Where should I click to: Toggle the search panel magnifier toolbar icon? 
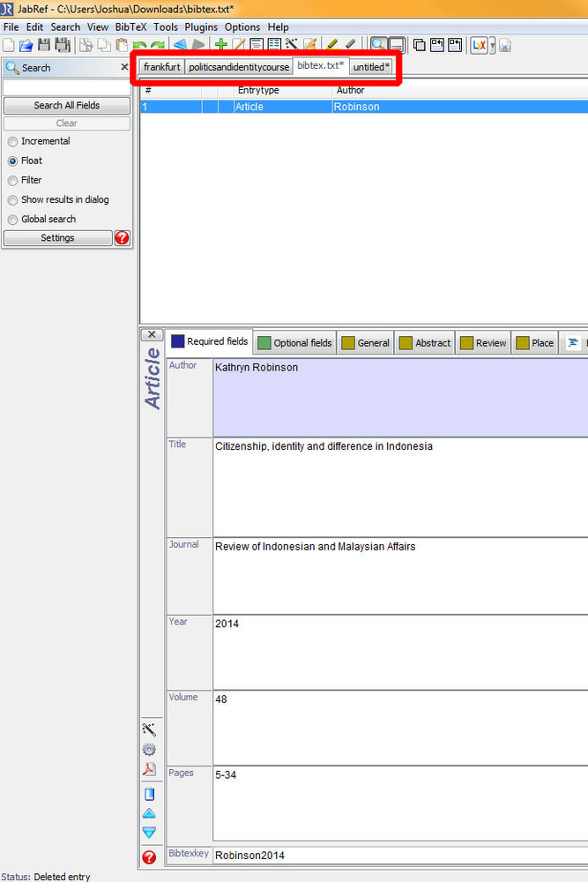coord(378,45)
